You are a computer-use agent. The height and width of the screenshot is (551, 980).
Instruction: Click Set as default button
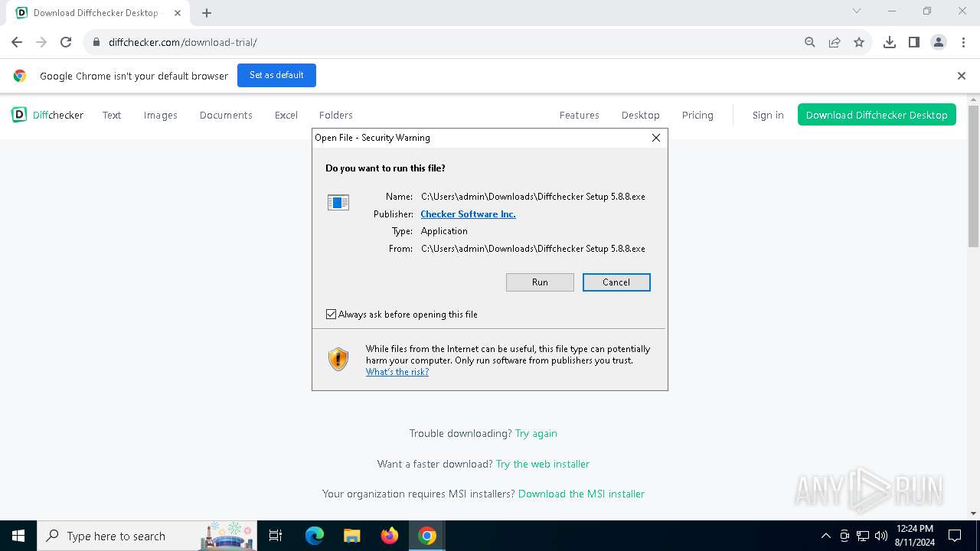276,75
